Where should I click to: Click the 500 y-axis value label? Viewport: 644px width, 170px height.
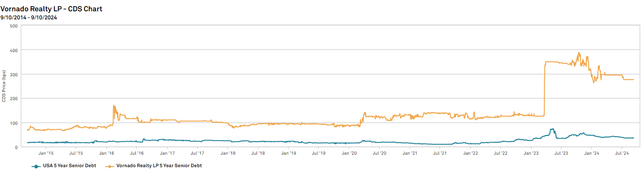point(14,26)
